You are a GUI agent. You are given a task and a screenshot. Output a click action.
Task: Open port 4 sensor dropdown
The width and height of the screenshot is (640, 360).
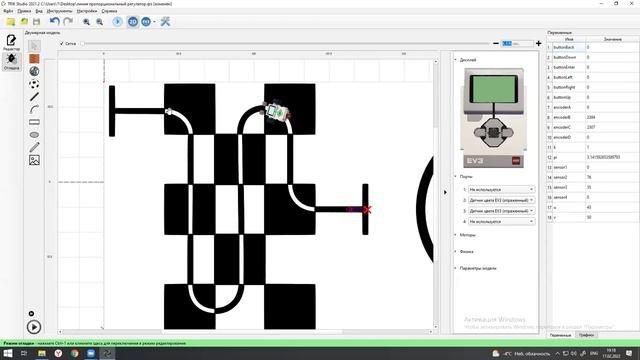click(x=501, y=221)
